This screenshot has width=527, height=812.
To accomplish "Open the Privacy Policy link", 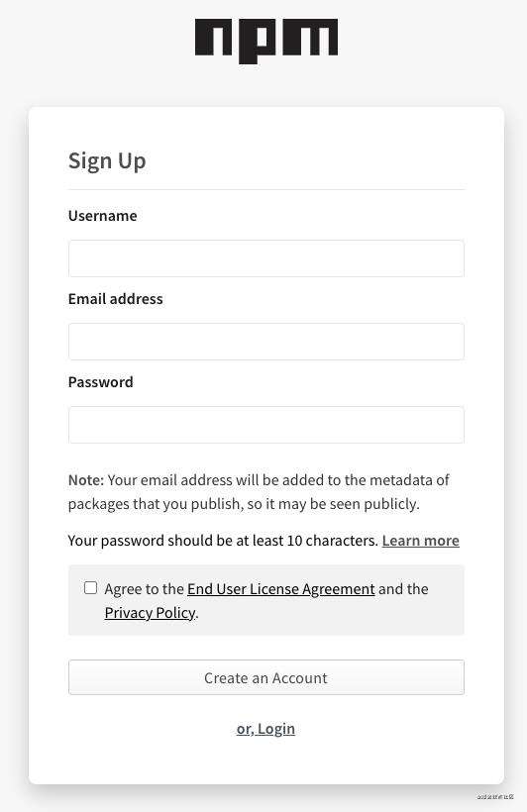I will pyautogui.click(x=151, y=613).
